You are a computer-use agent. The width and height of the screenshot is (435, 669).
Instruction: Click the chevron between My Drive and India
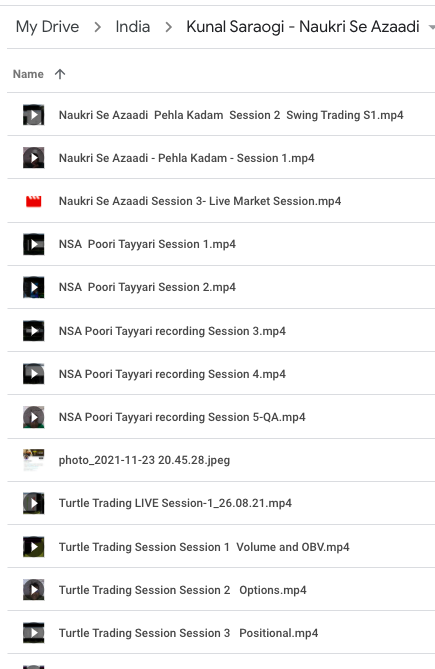(x=98, y=27)
